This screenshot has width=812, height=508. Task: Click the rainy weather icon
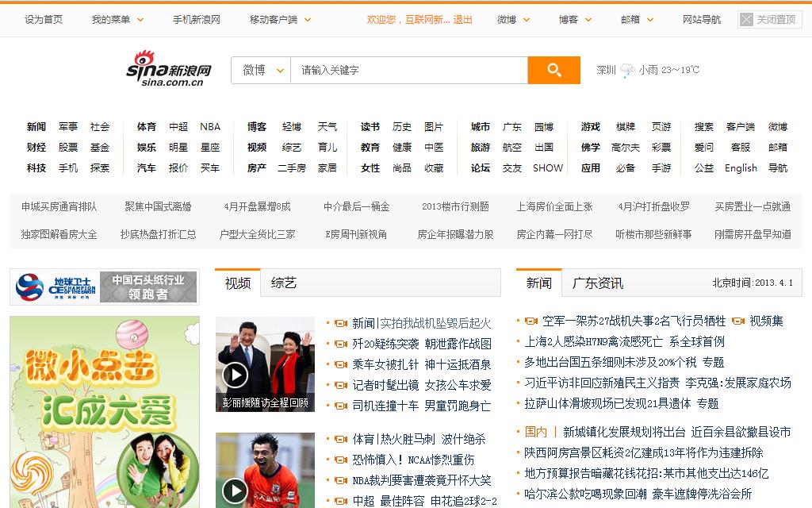(627, 70)
